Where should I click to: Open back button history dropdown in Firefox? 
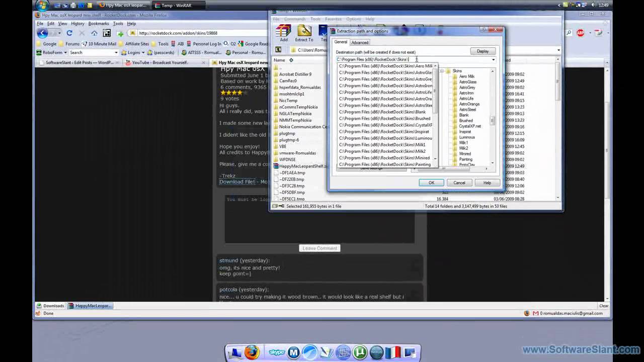tap(59, 33)
